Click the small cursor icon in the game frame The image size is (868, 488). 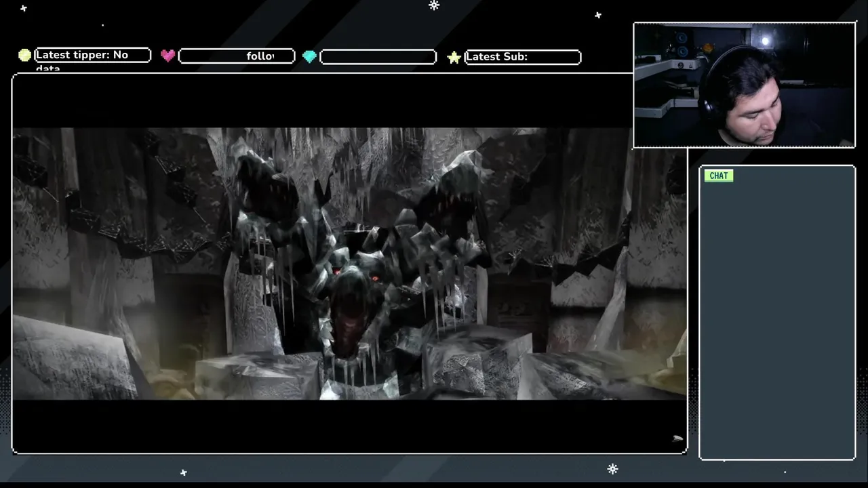pyautogui.click(x=677, y=439)
